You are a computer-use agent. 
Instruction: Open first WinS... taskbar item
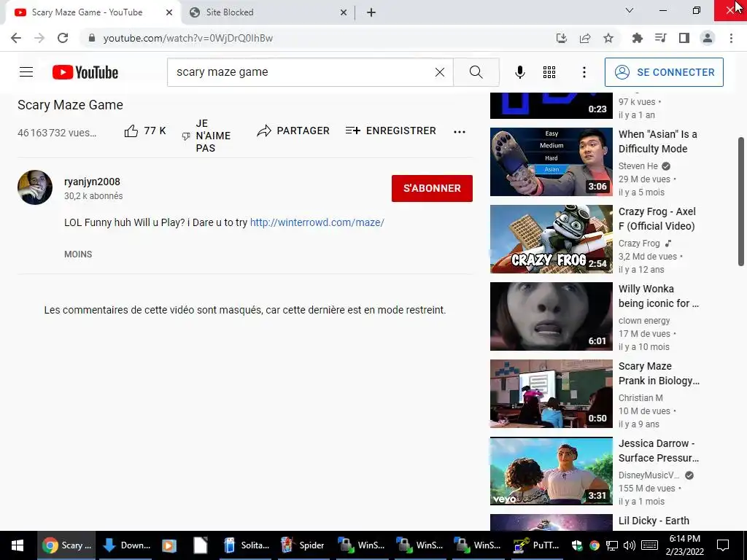point(361,545)
